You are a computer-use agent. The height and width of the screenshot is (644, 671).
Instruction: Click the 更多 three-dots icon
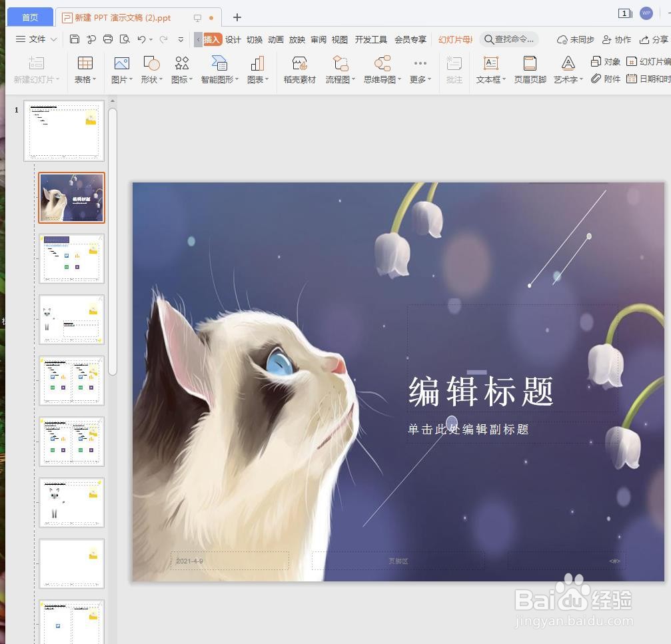point(420,63)
